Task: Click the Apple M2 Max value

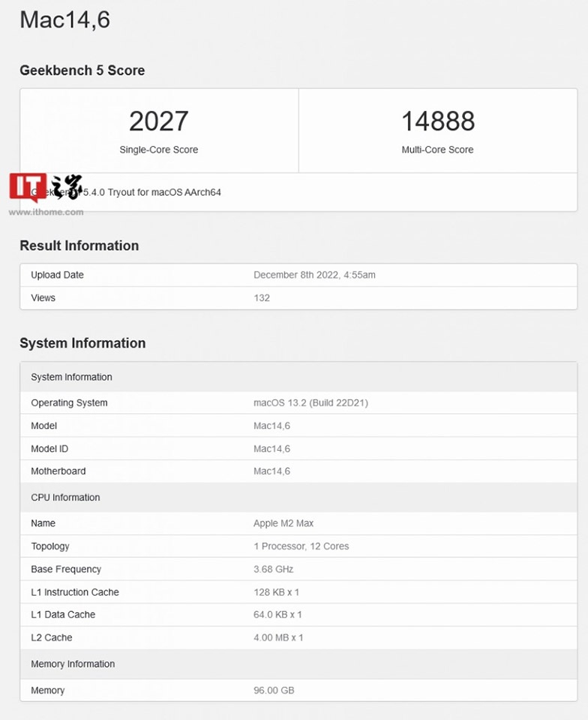Action: click(x=283, y=523)
